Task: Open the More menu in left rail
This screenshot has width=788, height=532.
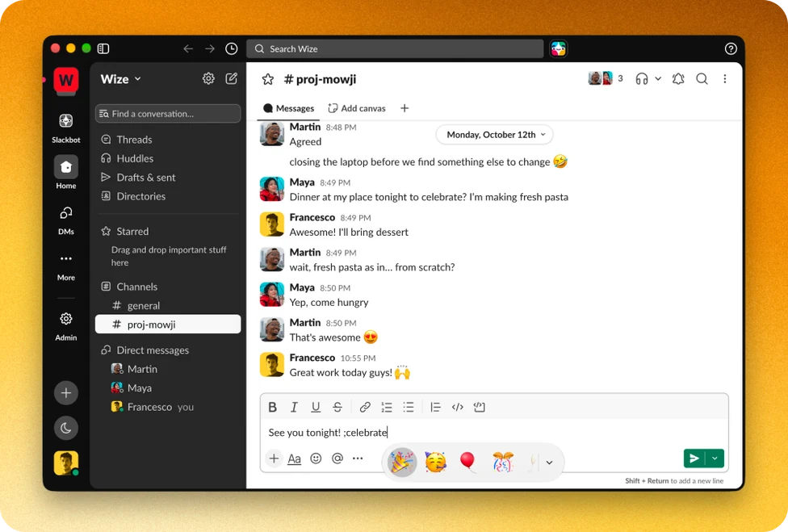Action: click(66, 266)
